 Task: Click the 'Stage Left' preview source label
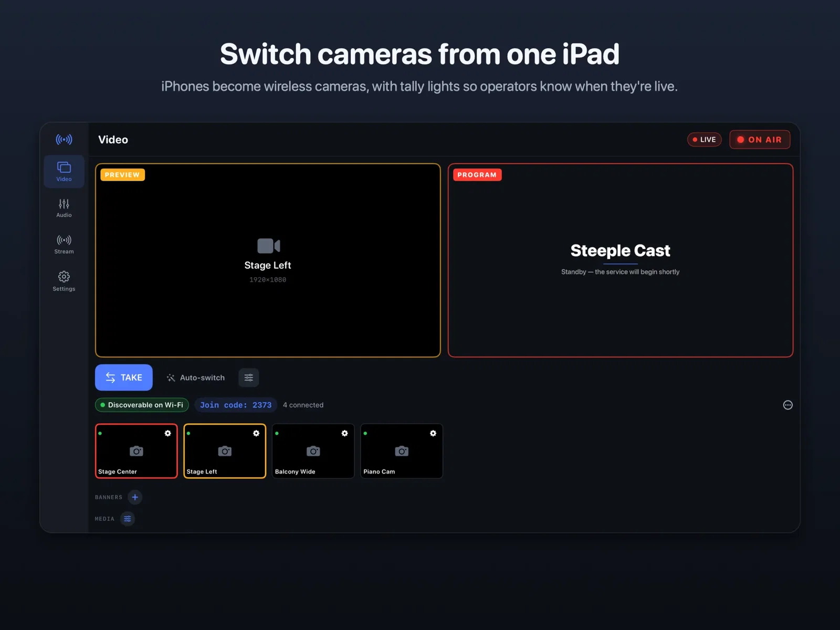pos(268,265)
